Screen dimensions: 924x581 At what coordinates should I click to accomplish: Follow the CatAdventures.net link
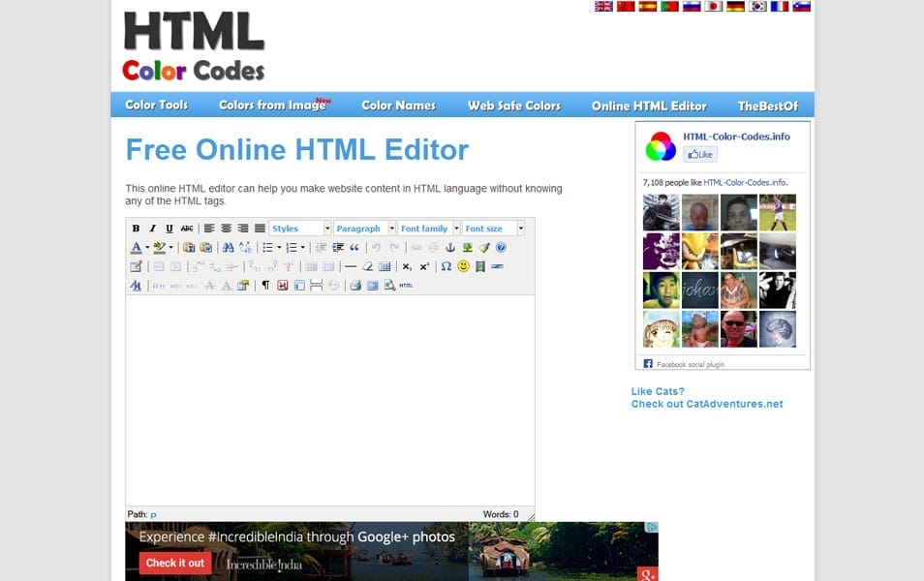[x=705, y=404]
